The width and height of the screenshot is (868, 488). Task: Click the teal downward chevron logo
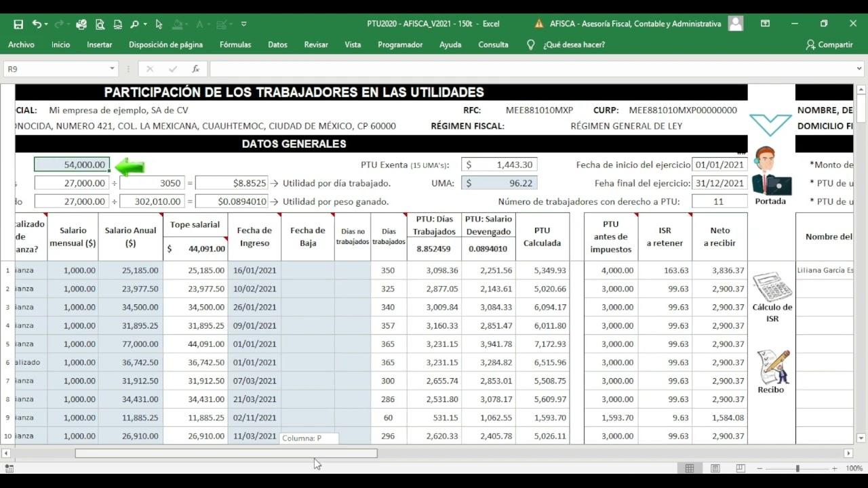point(770,125)
